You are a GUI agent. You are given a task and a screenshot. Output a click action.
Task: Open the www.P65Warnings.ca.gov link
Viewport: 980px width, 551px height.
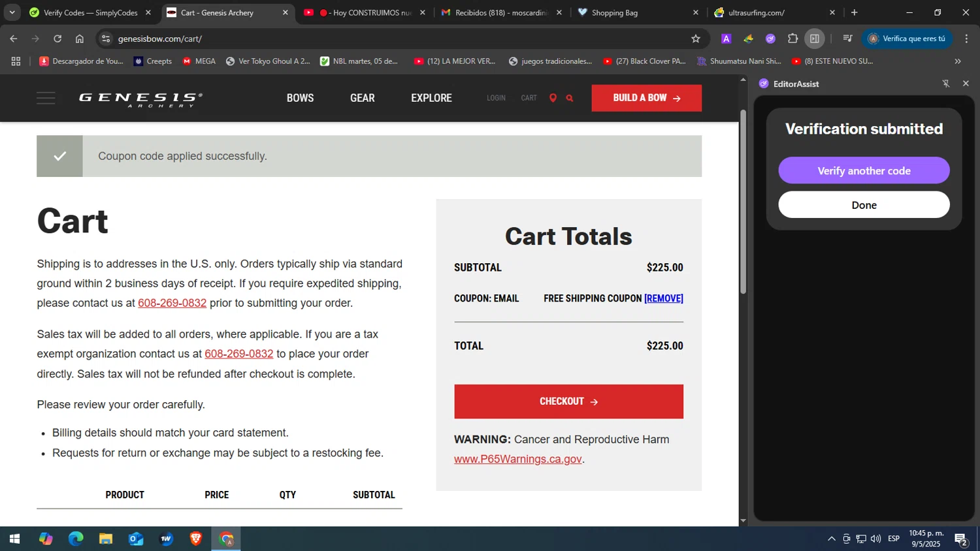[517, 459]
